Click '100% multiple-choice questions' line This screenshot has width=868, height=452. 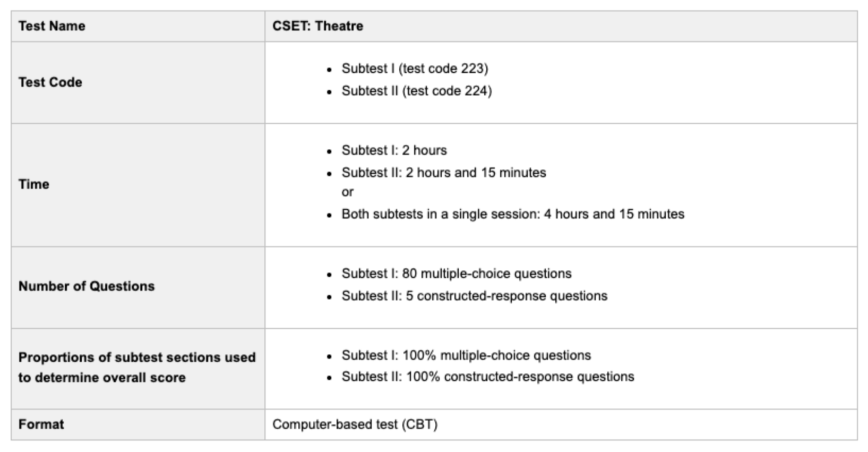click(466, 355)
